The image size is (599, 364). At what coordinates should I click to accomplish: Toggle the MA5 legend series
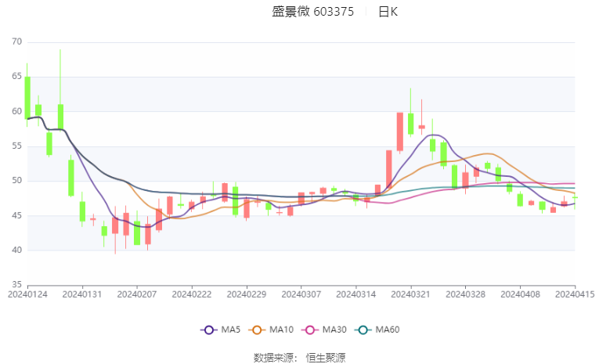coord(221,330)
